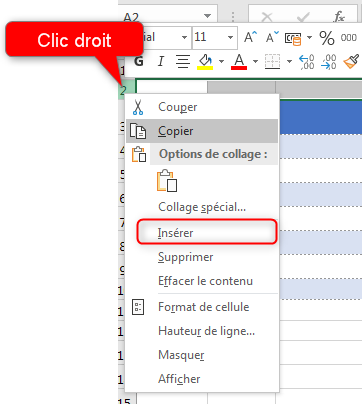
Task: Click the formula bar confirm checkmark icon
Action: [303, 17]
